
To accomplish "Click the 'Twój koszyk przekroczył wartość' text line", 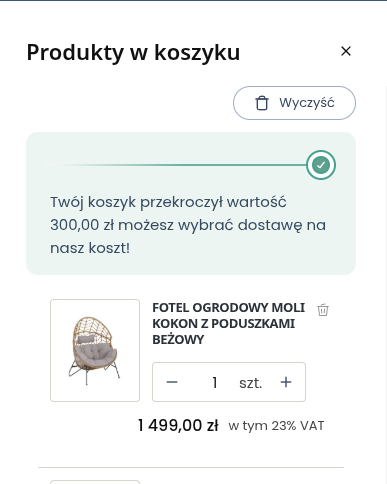I will point(168,202).
